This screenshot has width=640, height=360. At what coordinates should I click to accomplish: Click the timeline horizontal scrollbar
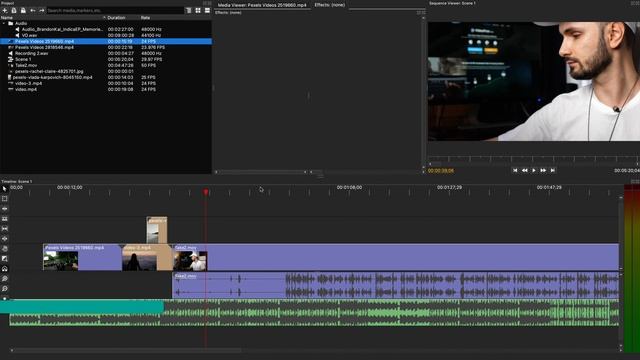[x=127, y=350]
